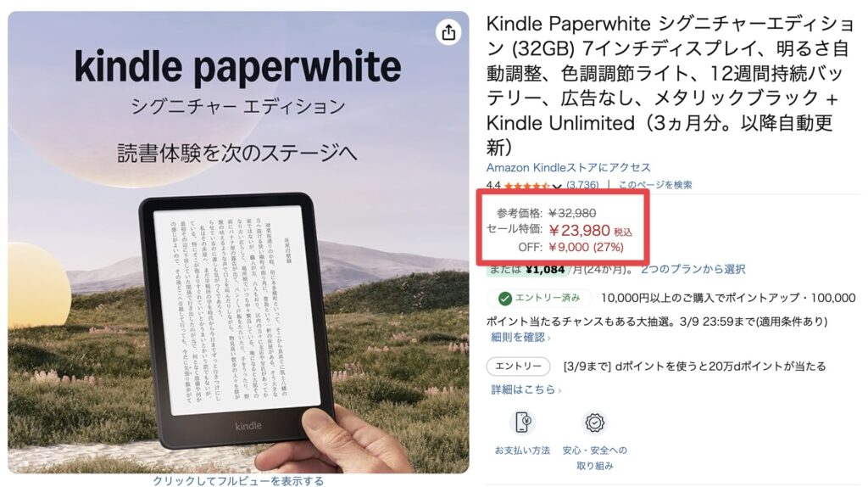Click the share icon on product image
The height and width of the screenshot is (487, 868).
pos(448,32)
